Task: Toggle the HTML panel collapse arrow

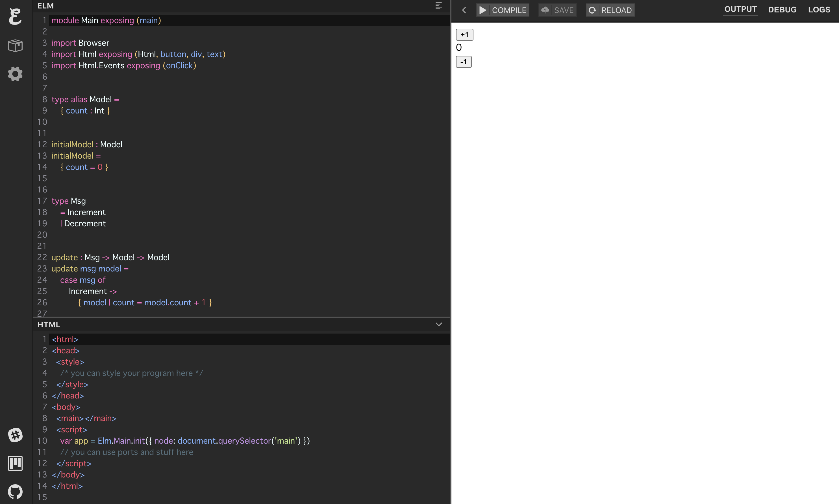Action: pyautogui.click(x=439, y=324)
